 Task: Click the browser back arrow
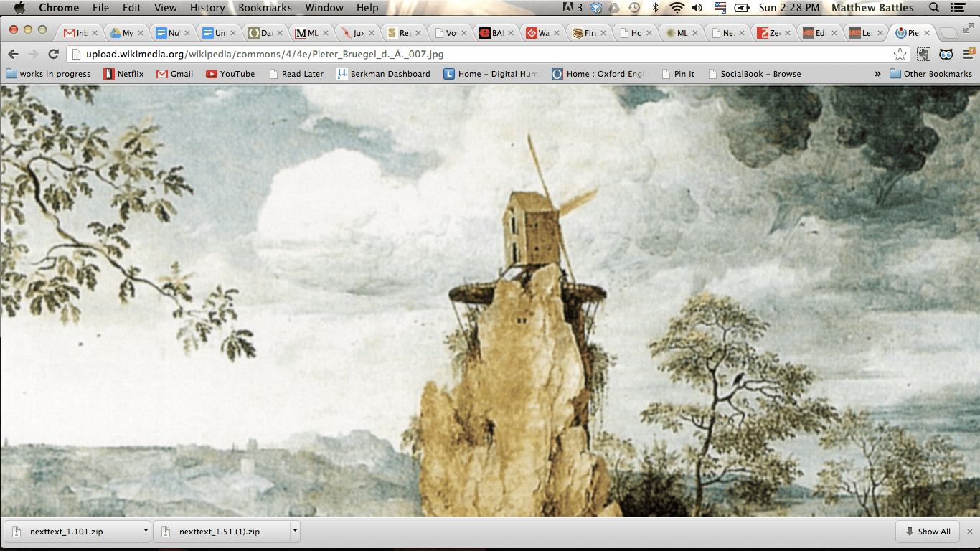point(14,55)
